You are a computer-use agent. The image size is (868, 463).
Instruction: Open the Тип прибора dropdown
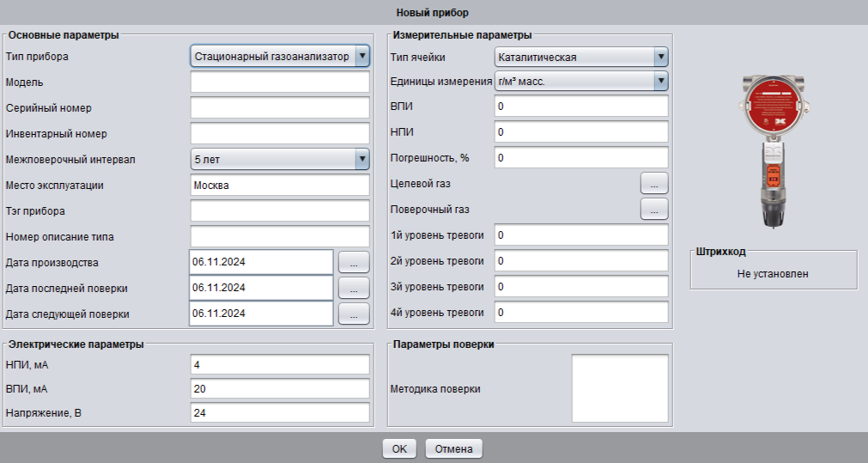pos(279,57)
